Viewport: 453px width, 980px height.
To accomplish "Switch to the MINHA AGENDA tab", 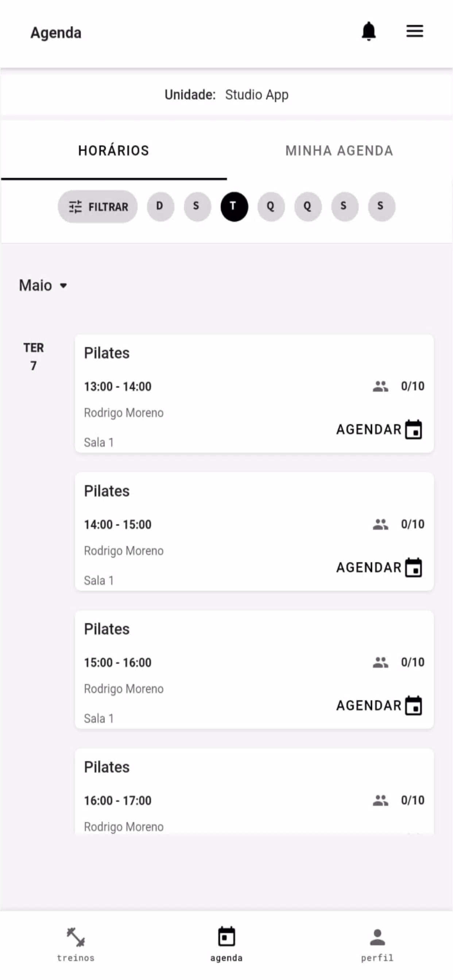I will 339,151.
